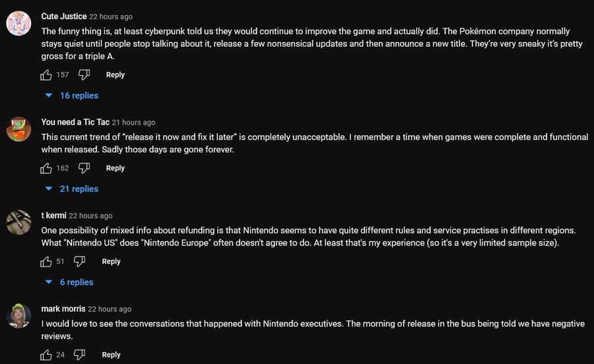This screenshot has height=364, width=594.
Task: Reply to Cute Justice's comment
Action: pos(115,75)
